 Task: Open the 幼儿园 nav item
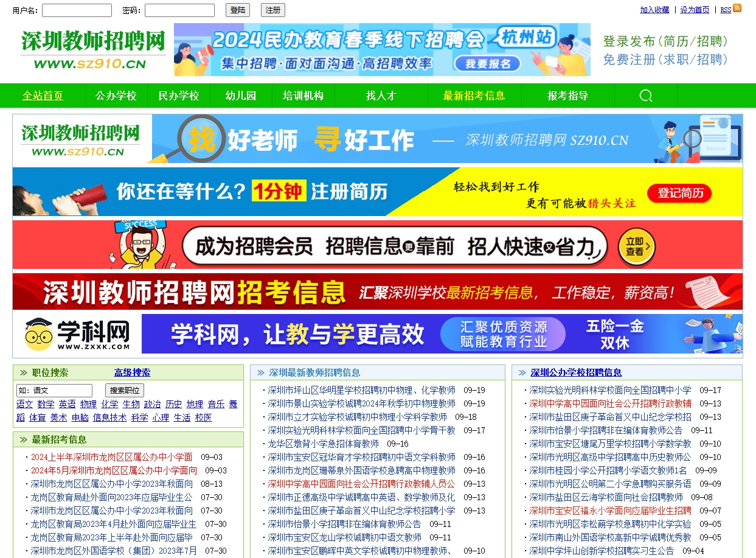(x=241, y=96)
